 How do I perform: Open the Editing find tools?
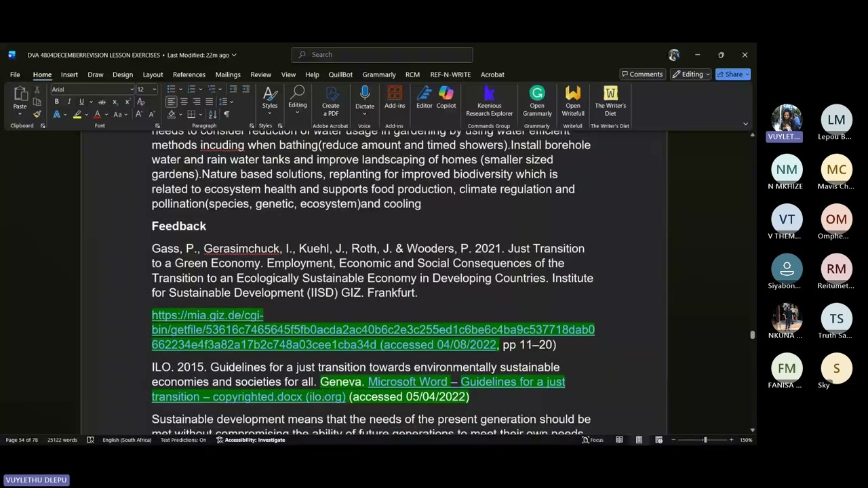(298, 98)
